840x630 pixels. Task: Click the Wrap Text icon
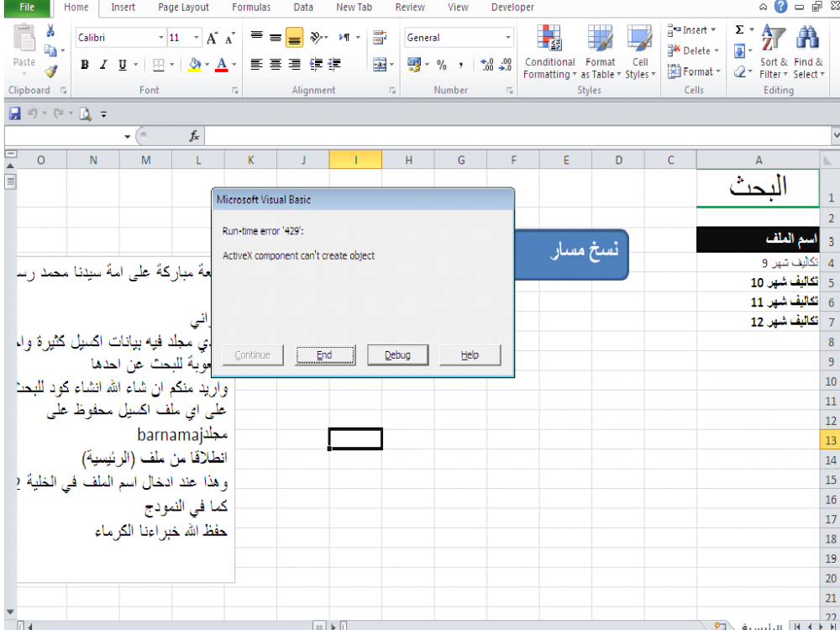tap(380, 38)
